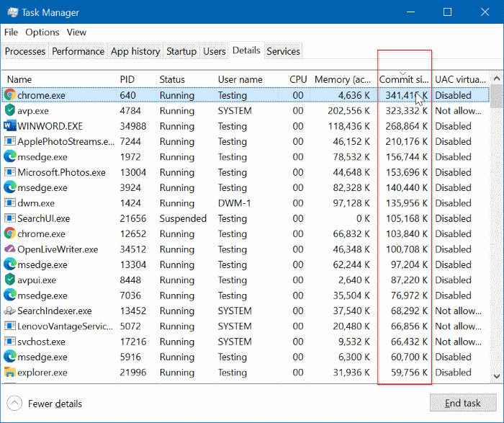This screenshot has width=504, height=423.
Task: Click the svchost.exe process icon
Action: tap(10, 342)
